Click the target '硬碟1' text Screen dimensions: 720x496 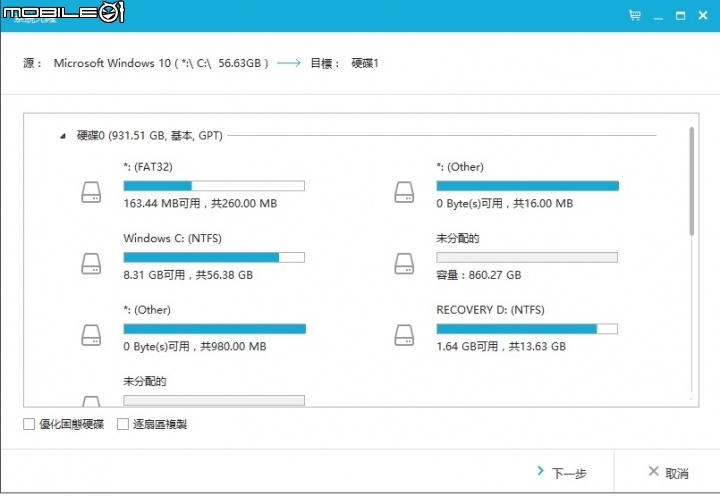(x=365, y=63)
